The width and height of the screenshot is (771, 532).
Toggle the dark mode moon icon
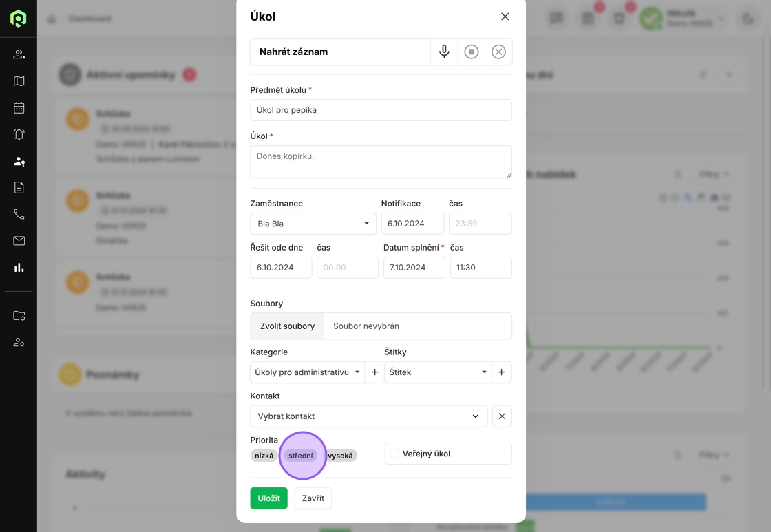pos(748,19)
